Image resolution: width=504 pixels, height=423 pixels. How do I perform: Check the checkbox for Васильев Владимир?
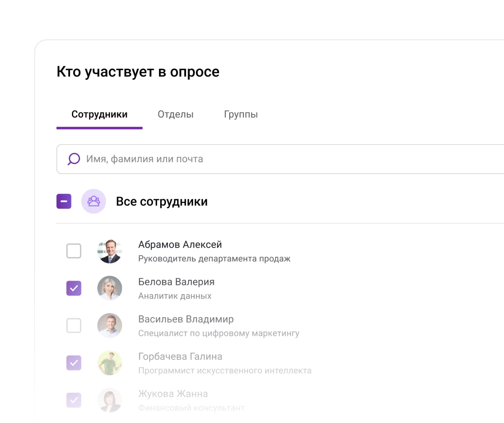[74, 326]
